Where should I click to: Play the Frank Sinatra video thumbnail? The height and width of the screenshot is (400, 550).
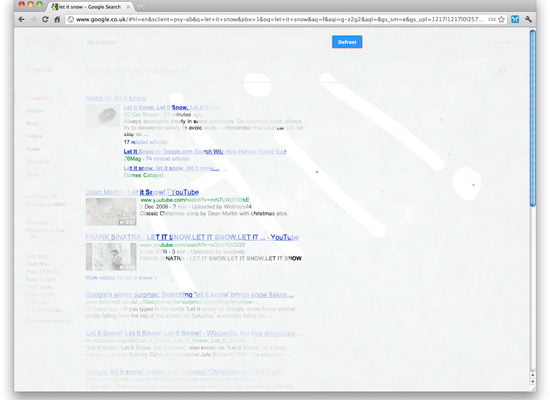[x=111, y=256]
